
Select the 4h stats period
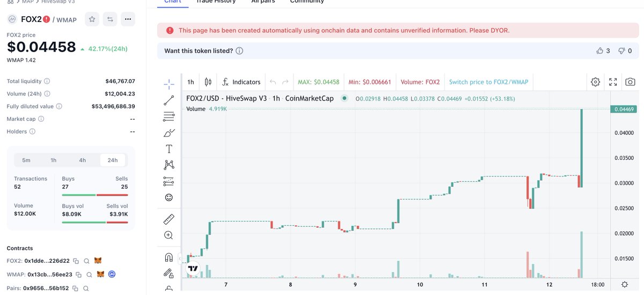point(82,160)
